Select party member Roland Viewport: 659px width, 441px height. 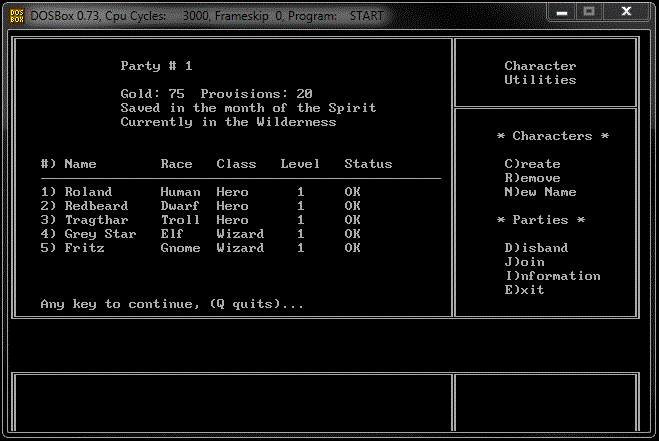click(x=88, y=192)
